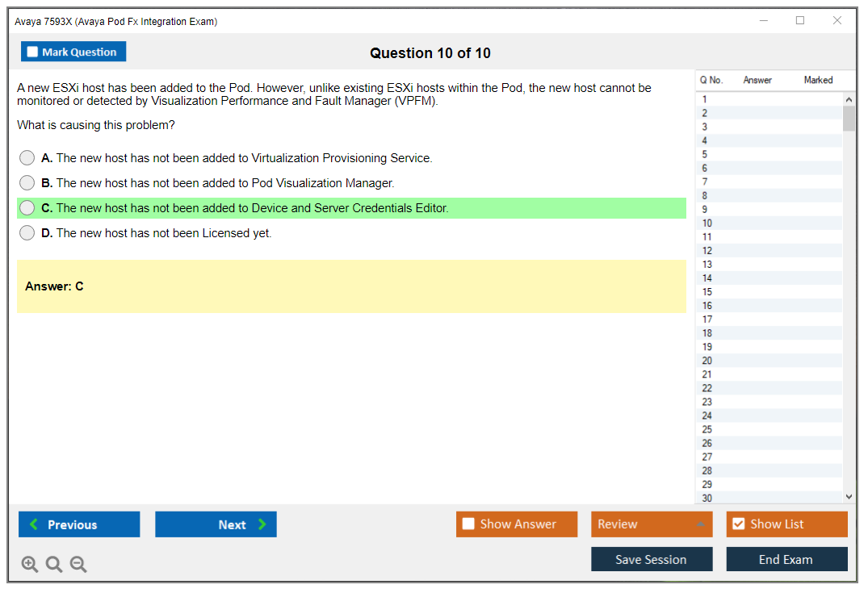The image size is (868, 593).
Task: Click the zoom in magnifier icon
Action: coord(29,565)
